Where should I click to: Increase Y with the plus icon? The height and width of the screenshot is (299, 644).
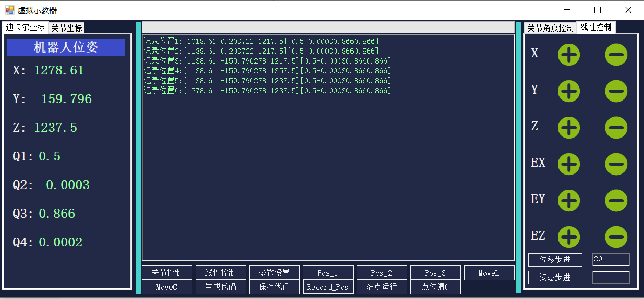[x=569, y=91]
